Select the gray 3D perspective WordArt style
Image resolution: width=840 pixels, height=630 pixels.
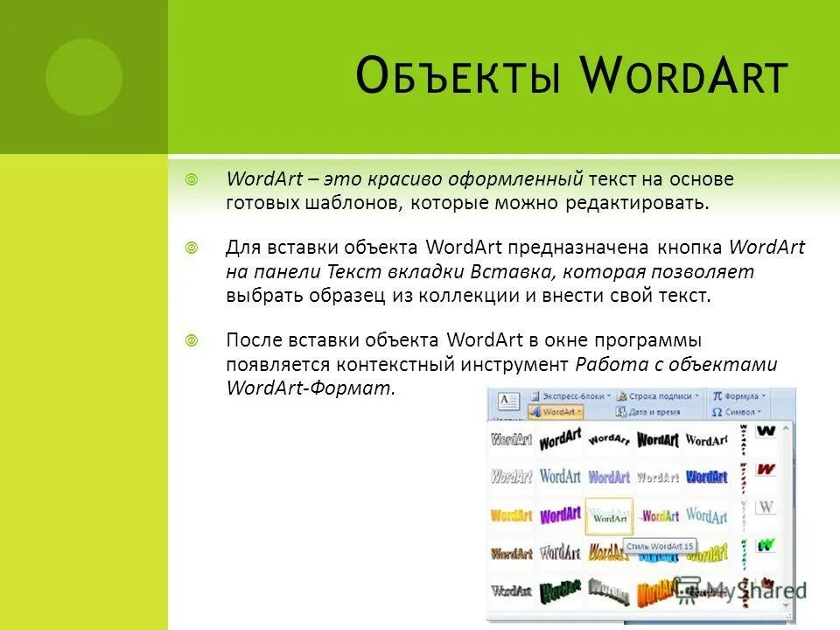coord(609,591)
